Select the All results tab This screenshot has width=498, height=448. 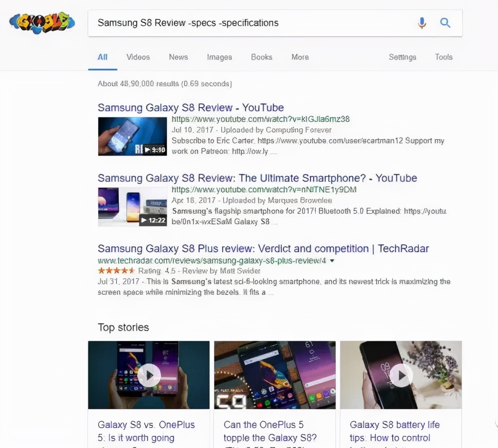pos(102,57)
